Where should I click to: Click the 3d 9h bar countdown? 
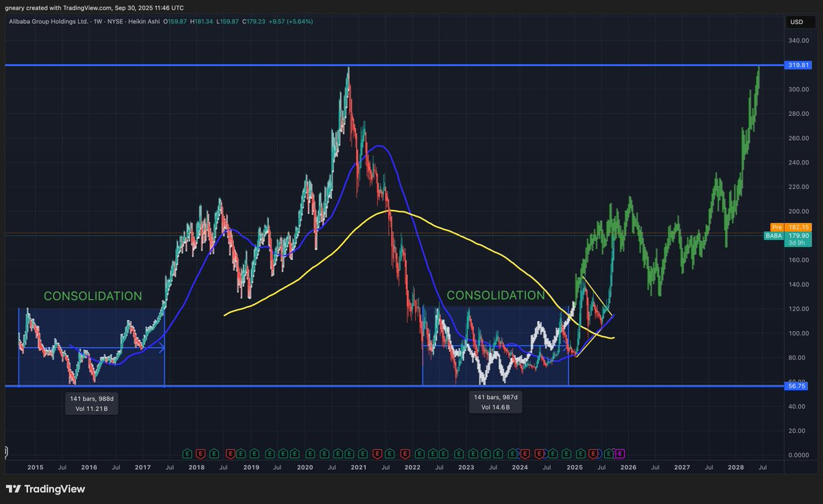798,243
